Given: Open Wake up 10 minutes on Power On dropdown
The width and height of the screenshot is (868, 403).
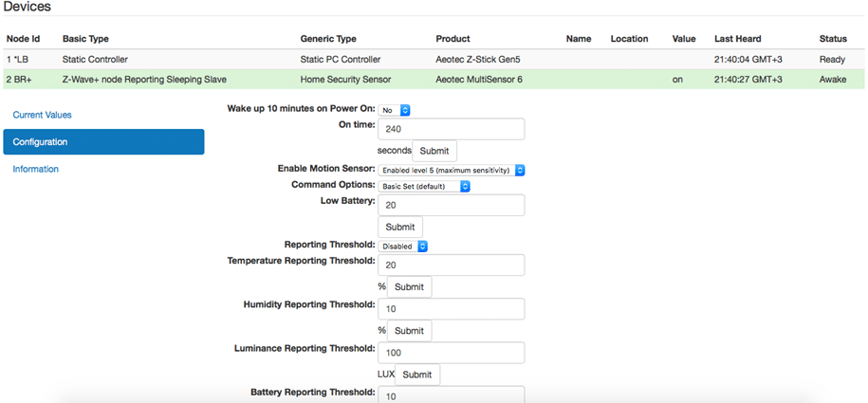Looking at the screenshot, I should [x=394, y=110].
